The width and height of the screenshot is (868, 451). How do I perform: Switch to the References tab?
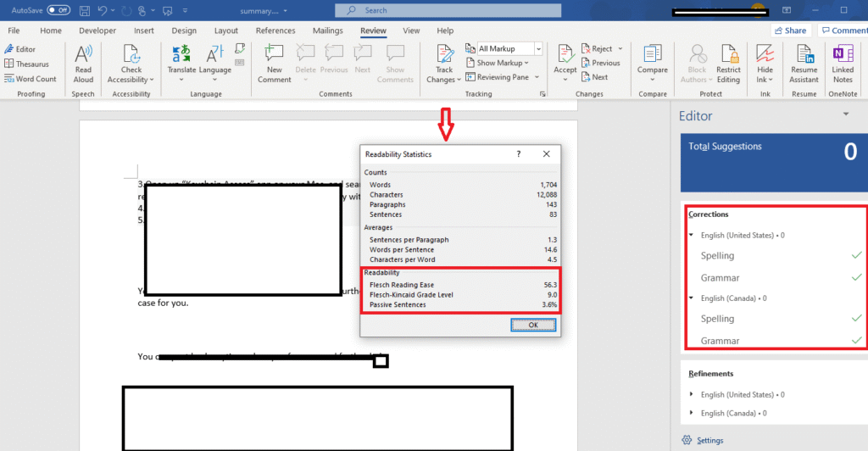275,31
